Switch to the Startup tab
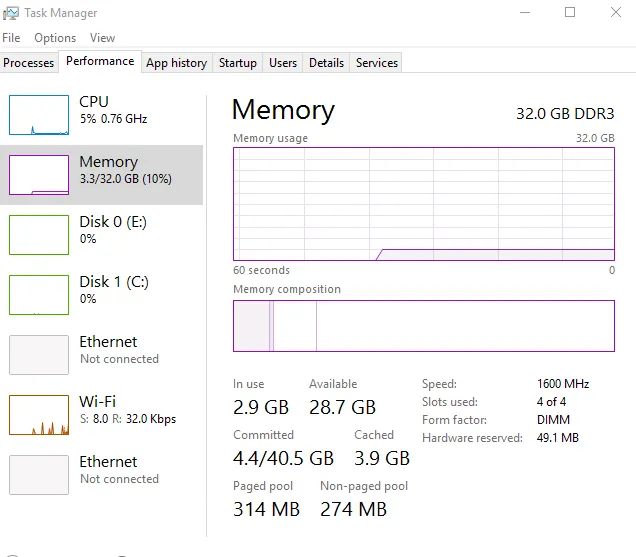Image resolution: width=636 pixels, height=557 pixels. 238,63
